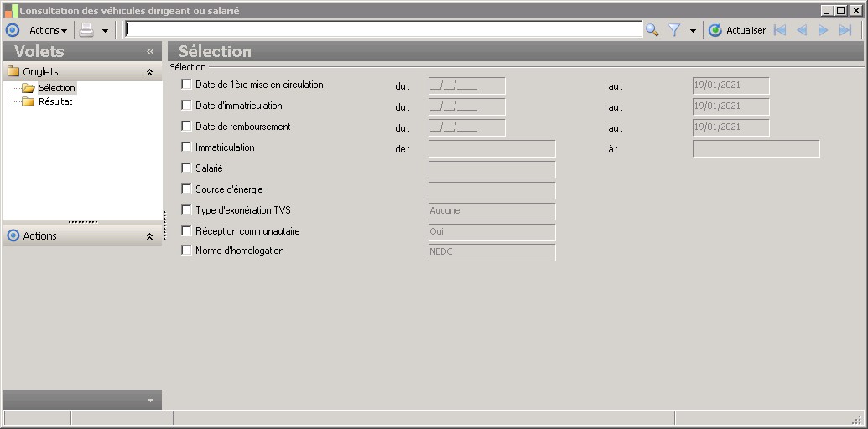The width and height of the screenshot is (868, 429).
Task: Click 'du' date field for Date d'immatriculation
Action: pos(466,106)
